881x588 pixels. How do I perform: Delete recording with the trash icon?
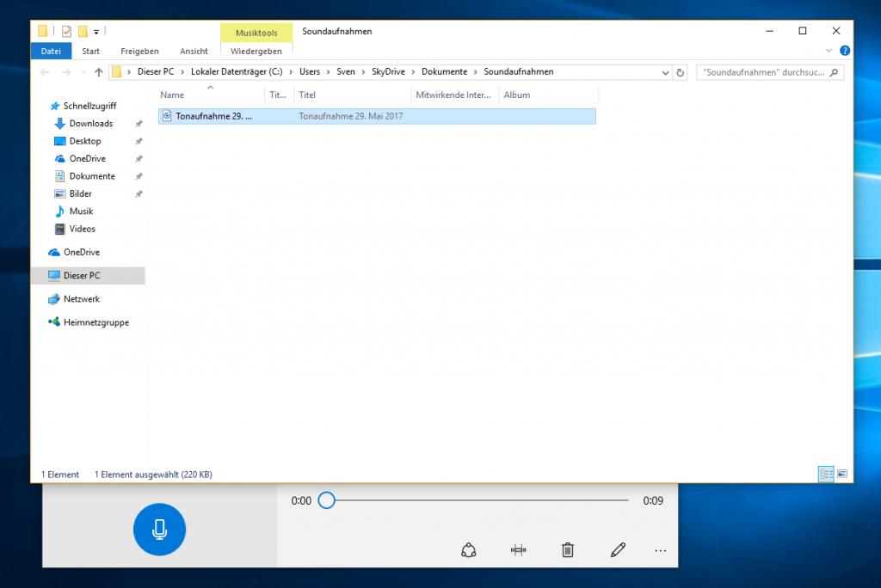click(x=568, y=550)
